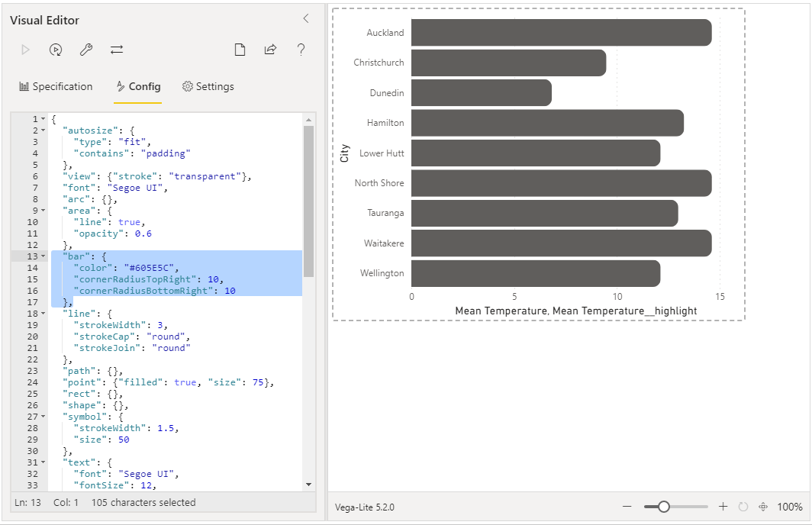Select the Dunedin bar in the chart

coord(482,92)
